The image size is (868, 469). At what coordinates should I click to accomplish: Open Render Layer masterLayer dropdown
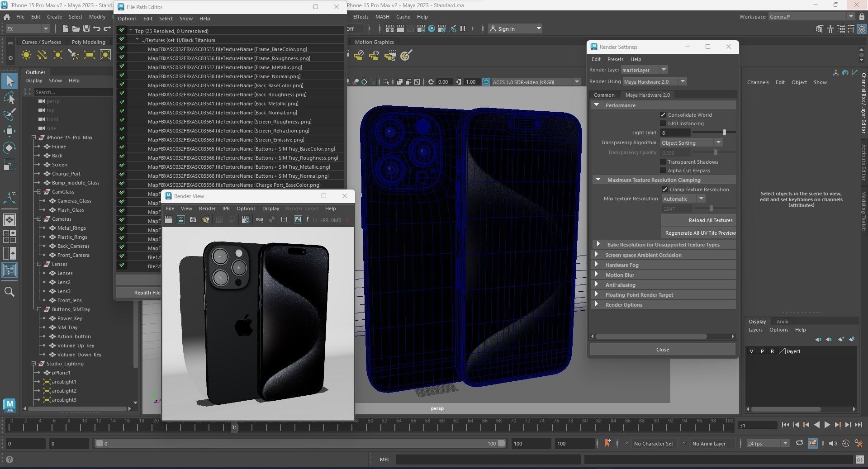click(x=644, y=70)
